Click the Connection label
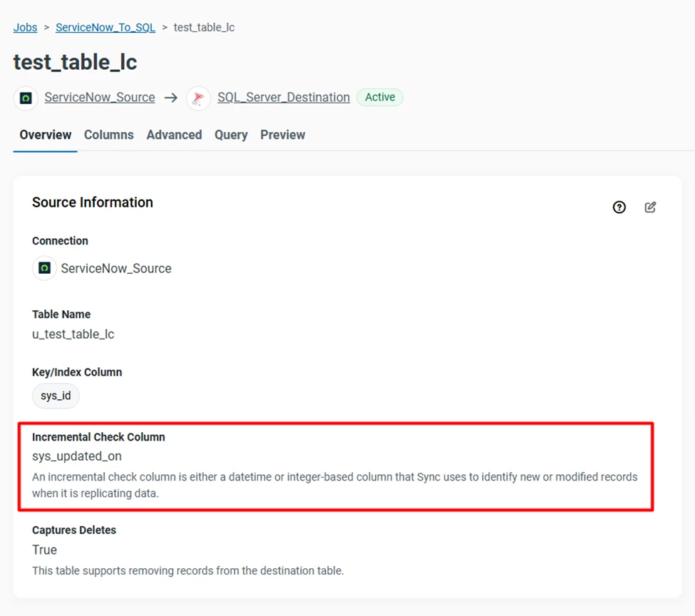 61,241
